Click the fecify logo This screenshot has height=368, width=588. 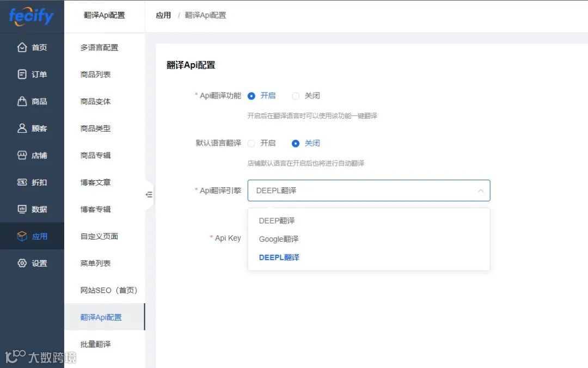point(32,16)
